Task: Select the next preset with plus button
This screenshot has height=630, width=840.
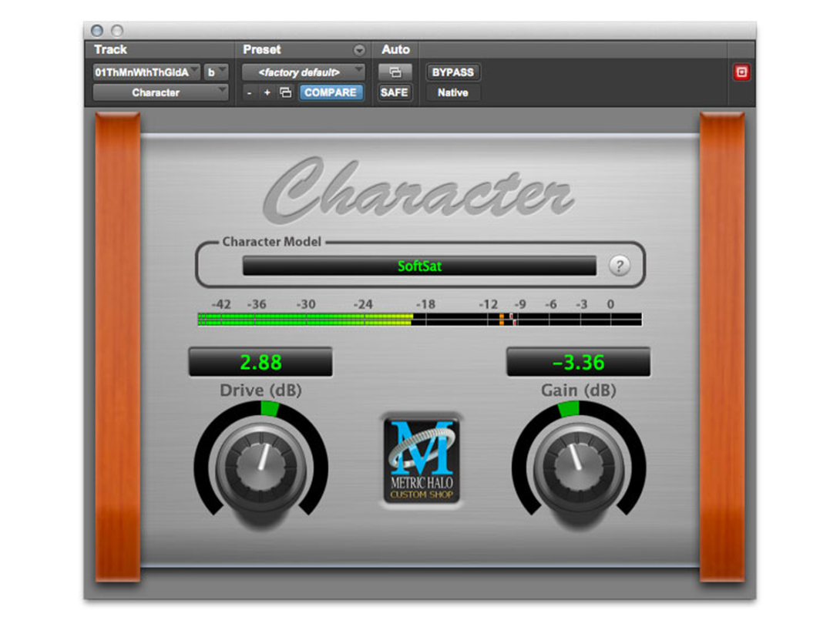Action: coord(267,92)
